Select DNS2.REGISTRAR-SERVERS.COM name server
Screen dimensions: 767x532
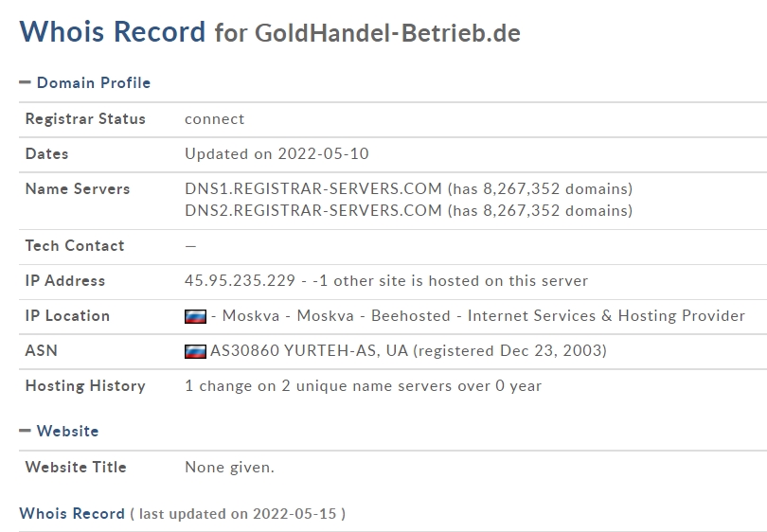[313, 210]
